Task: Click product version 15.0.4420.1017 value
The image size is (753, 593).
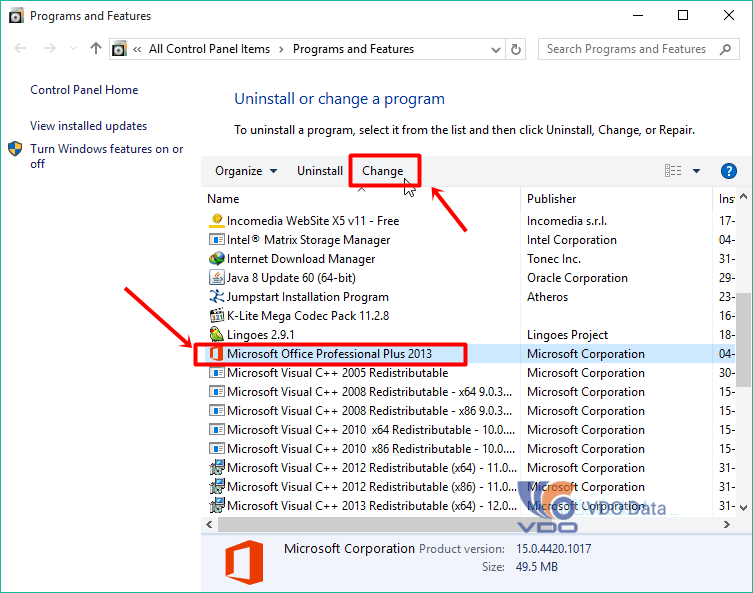Action: coord(553,549)
